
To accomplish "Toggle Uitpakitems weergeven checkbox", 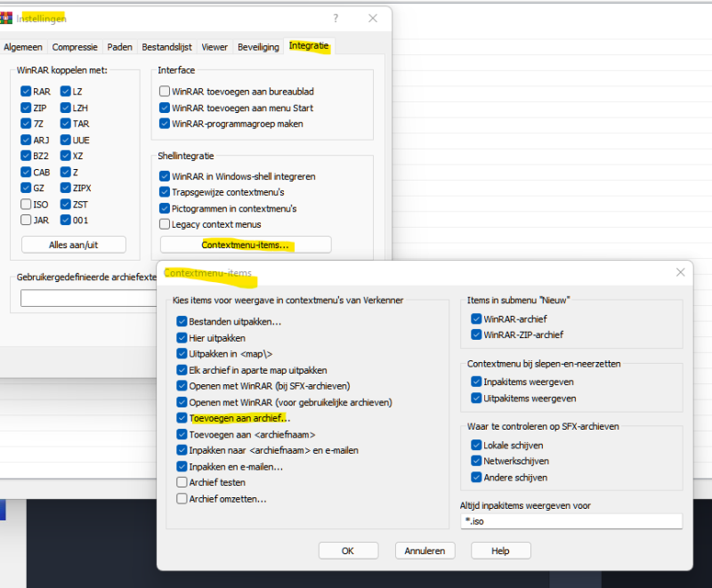I will (476, 398).
